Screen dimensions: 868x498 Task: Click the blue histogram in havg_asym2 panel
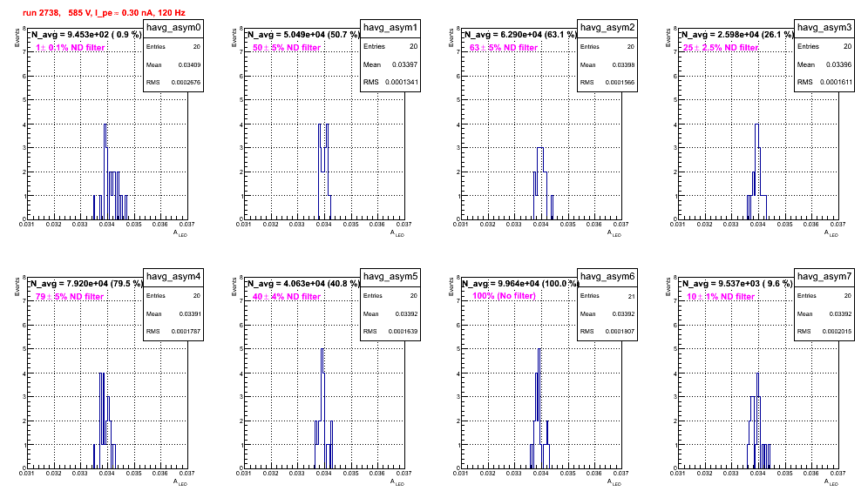[x=542, y=185]
